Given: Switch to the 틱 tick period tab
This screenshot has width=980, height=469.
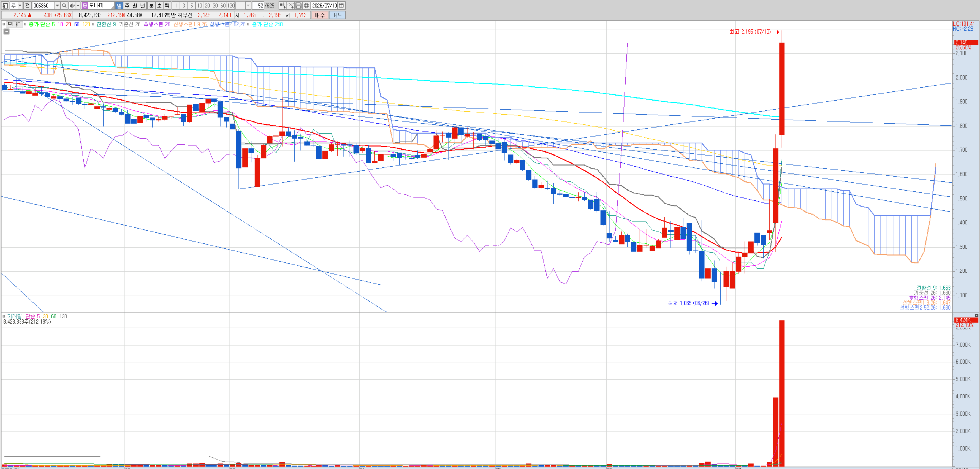Looking at the screenshot, I should coord(167,5).
